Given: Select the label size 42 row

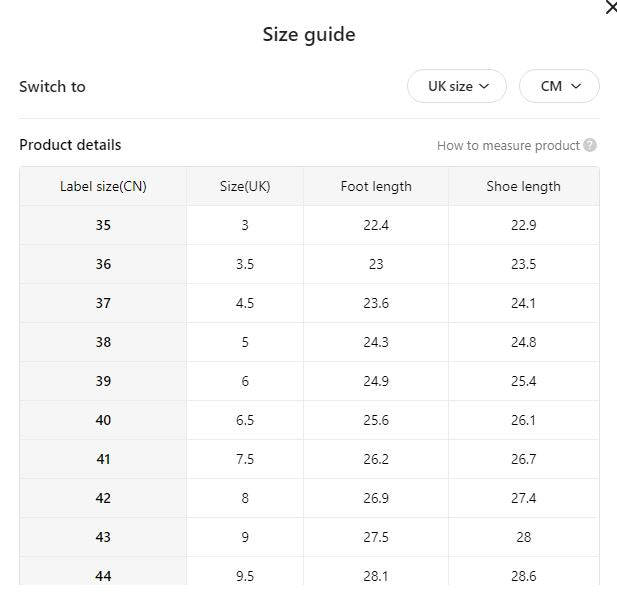Looking at the screenshot, I should pyautogui.click(x=309, y=498).
